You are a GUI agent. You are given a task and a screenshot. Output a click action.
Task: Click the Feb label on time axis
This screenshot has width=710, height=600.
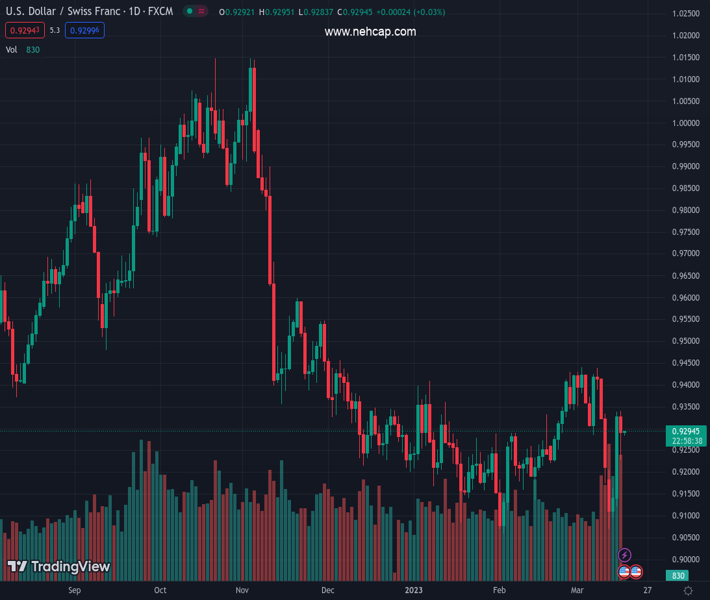click(499, 590)
